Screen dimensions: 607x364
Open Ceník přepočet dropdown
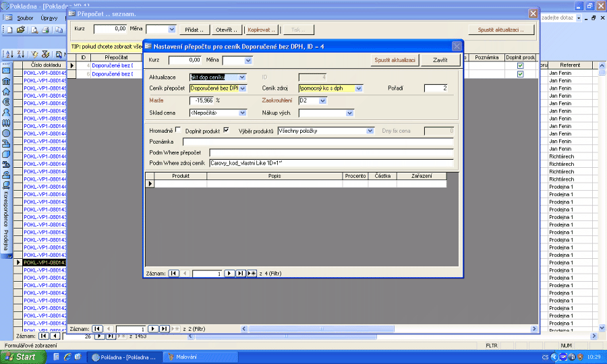243,88
